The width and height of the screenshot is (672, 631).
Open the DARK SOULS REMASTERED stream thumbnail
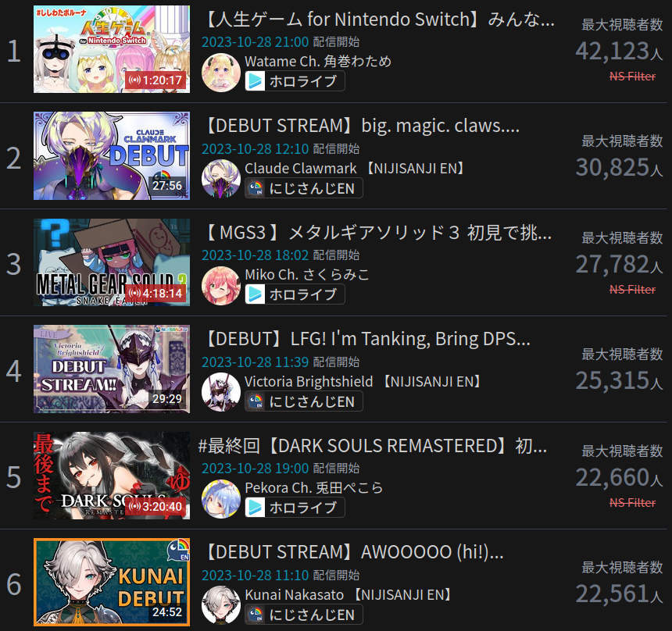click(x=112, y=476)
